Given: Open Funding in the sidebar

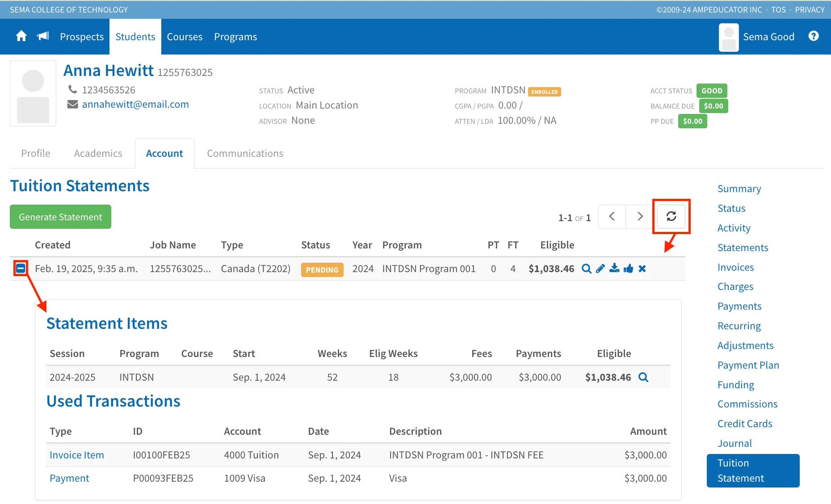Looking at the screenshot, I should [735, 385].
